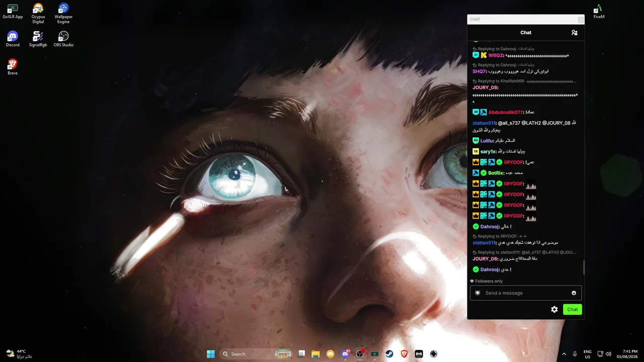Viewport: 644px width, 362px height.
Task: Open the GoXLR app on the taskbar
Action: click(x=374, y=354)
